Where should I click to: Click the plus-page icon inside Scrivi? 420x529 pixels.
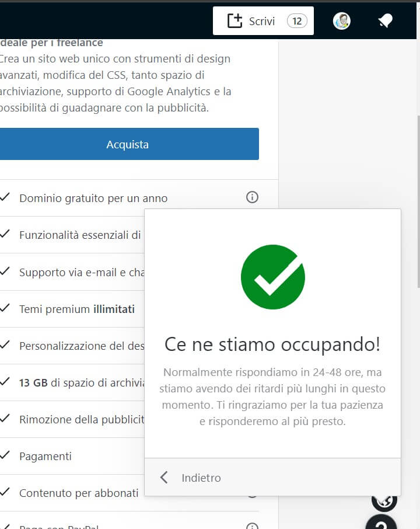(234, 21)
